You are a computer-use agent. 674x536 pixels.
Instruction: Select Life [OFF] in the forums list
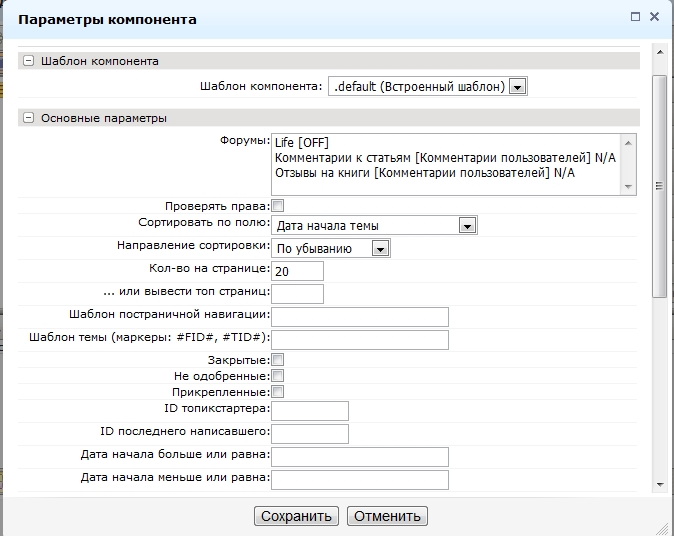[301, 143]
